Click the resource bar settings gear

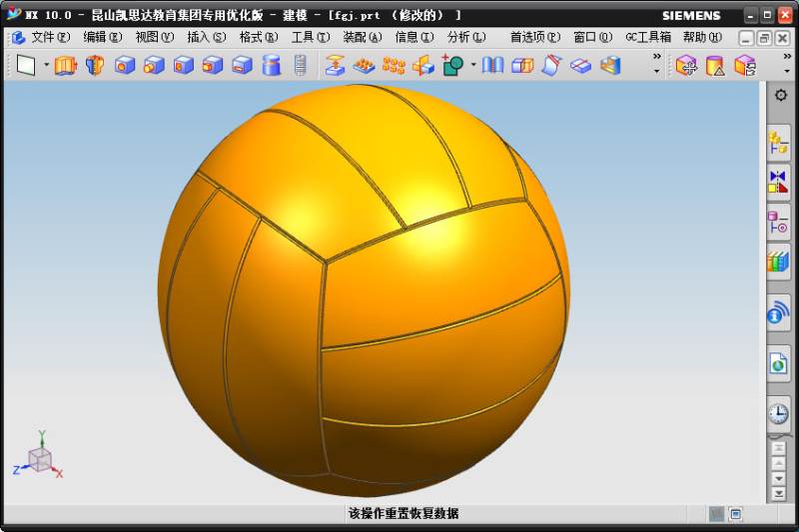[780, 95]
